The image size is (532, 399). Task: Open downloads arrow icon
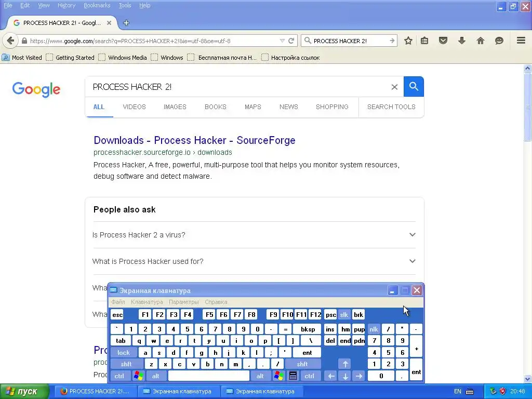[x=462, y=41]
